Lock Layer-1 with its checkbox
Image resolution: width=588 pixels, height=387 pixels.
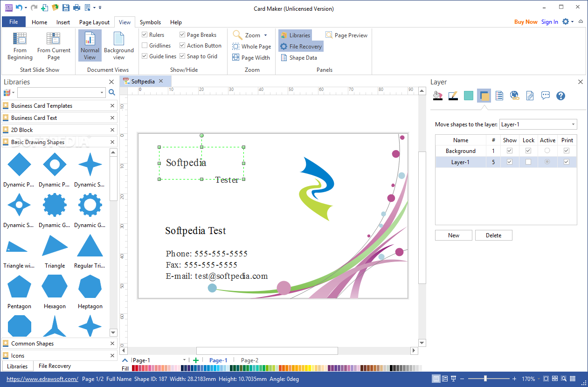(x=528, y=162)
